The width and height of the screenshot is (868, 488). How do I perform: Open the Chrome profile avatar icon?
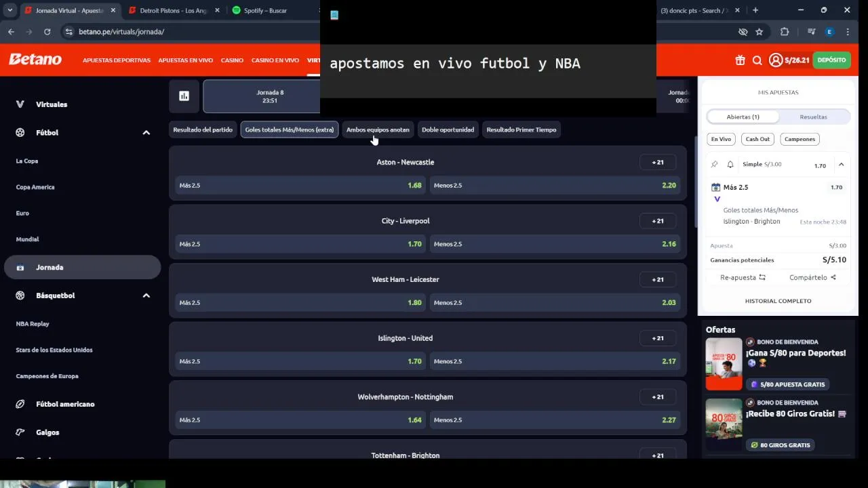pyautogui.click(x=829, y=32)
